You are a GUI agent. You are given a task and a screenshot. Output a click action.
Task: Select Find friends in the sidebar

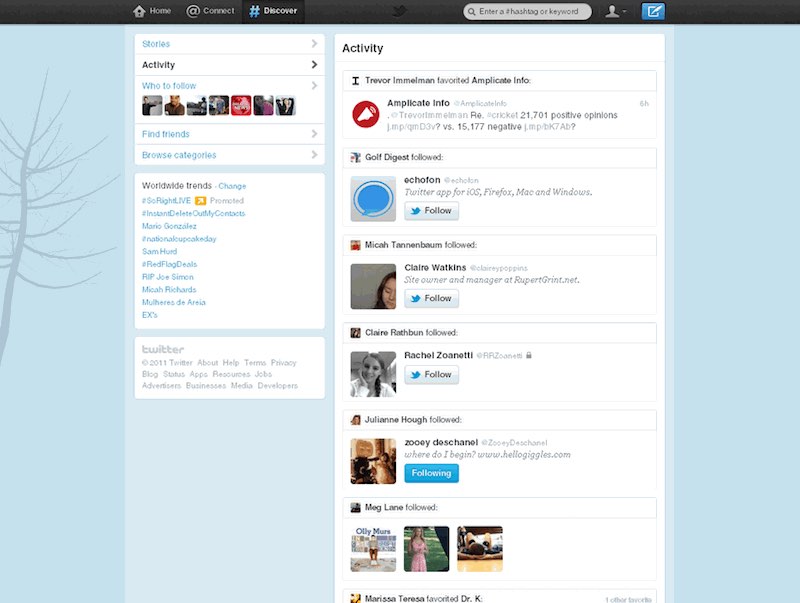pos(230,134)
